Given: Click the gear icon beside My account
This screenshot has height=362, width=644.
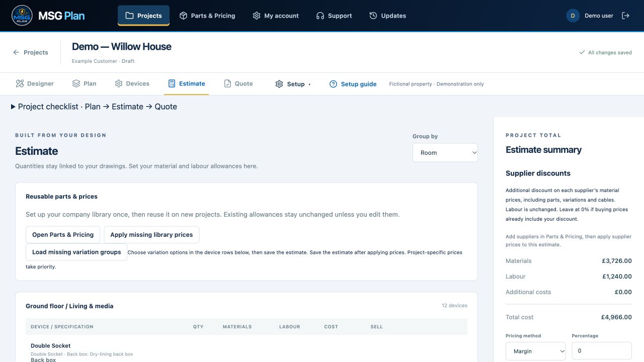Looking at the screenshot, I should pos(257,16).
